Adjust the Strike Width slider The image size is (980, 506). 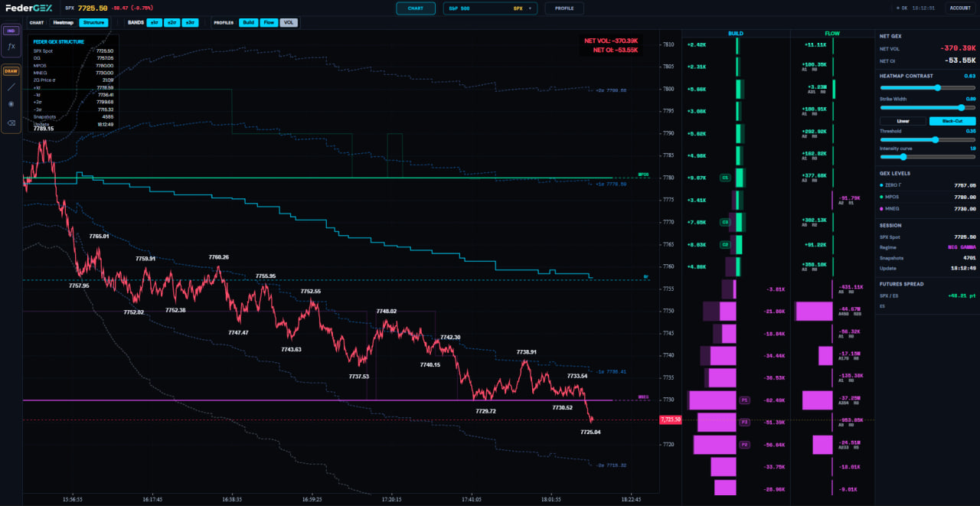point(928,108)
